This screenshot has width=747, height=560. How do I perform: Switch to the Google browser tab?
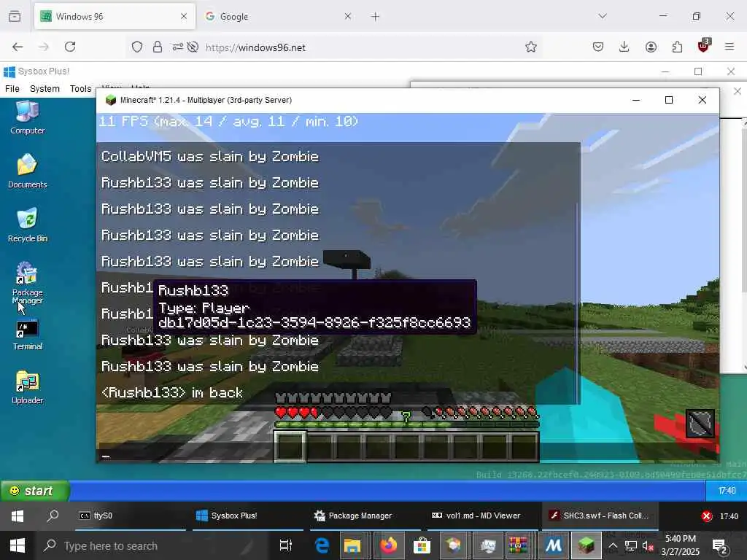coord(278,17)
